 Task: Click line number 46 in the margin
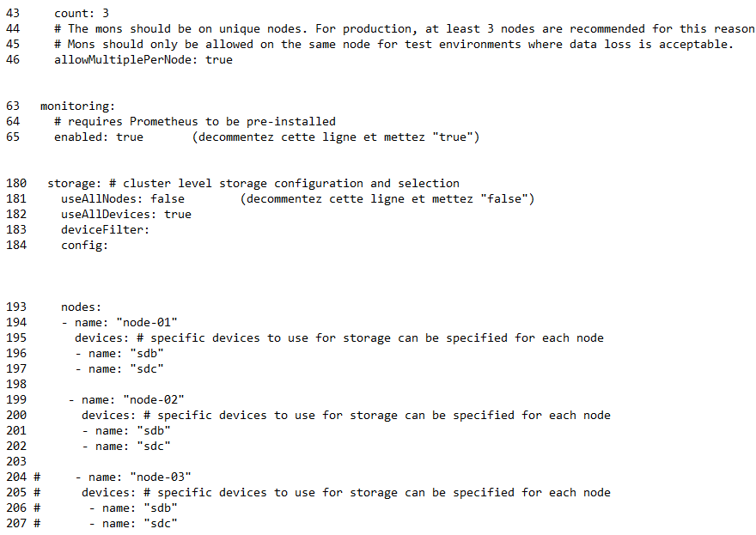pyautogui.click(x=13, y=60)
